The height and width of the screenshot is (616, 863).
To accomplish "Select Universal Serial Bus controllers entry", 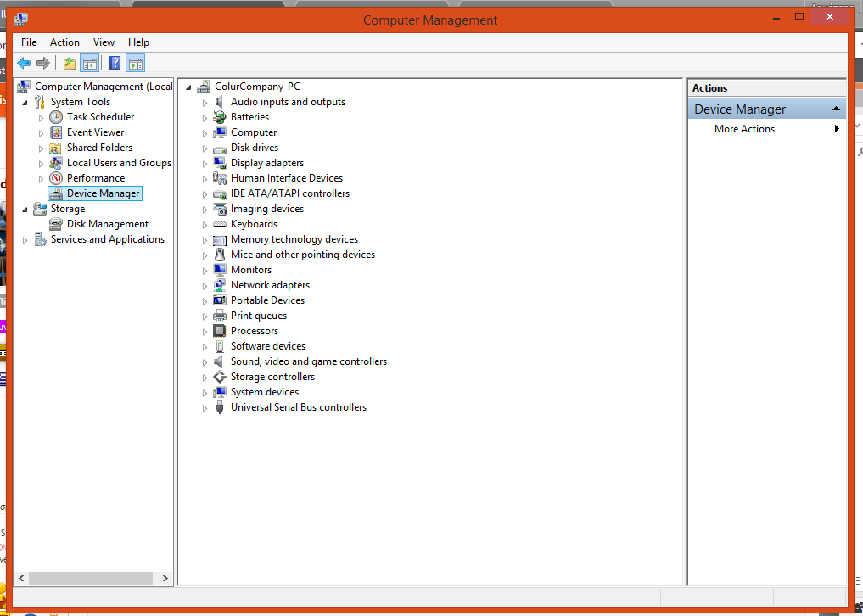I will (298, 407).
